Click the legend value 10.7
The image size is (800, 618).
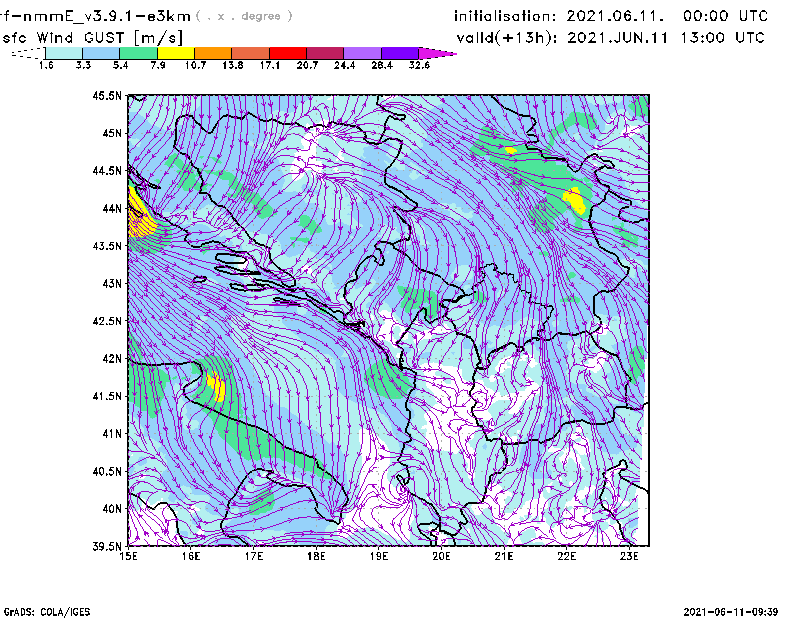point(195,65)
